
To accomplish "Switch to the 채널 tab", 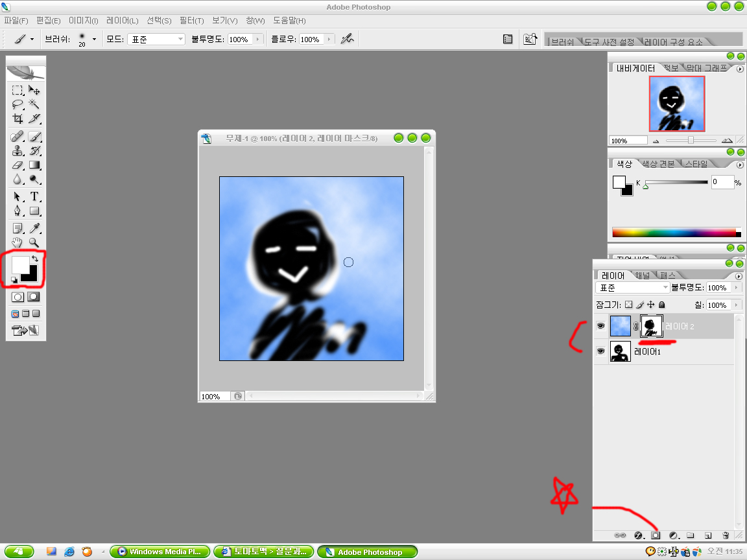I will pyautogui.click(x=642, y=275).
